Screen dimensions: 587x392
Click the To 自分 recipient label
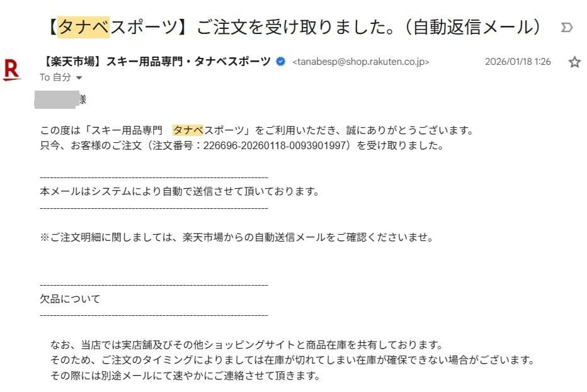[x=55, y=77]
